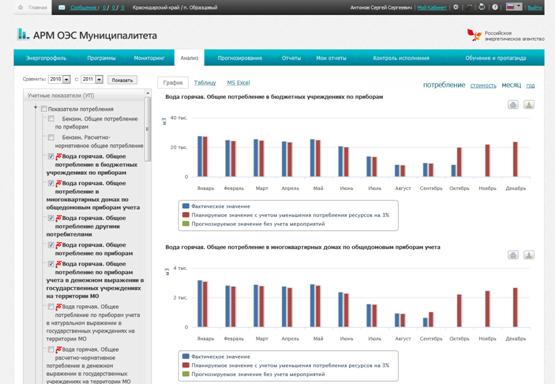555x384 pixels.
Task: Click the Показать button
Action: tap(122, 80)
